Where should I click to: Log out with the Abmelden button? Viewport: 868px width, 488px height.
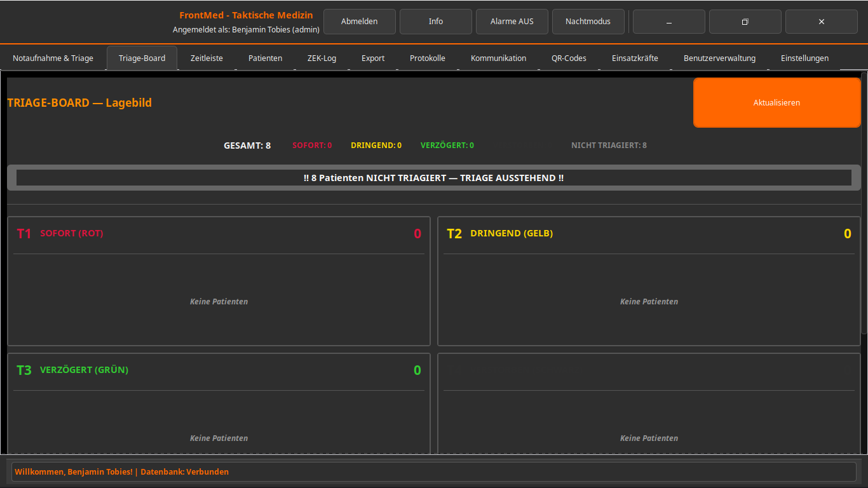point(359,22)
